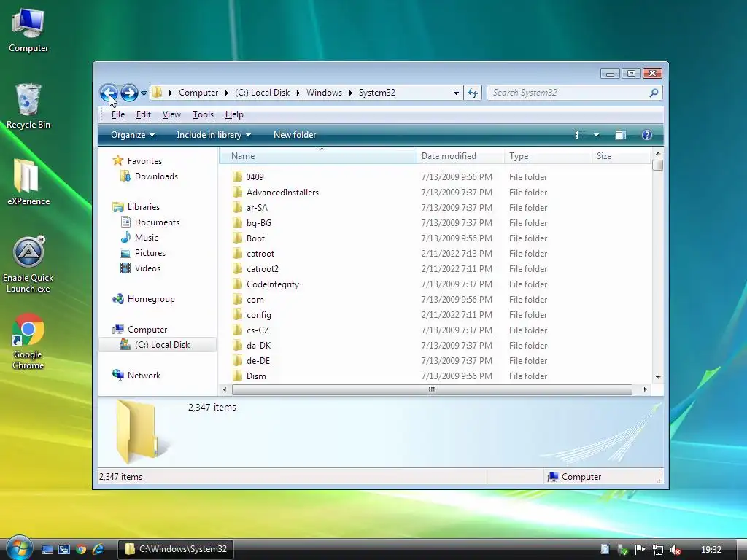The height and width of the screenshot is (560, 747).
Task: Open the view options dropdown arrow
Action: click(596, 135)
